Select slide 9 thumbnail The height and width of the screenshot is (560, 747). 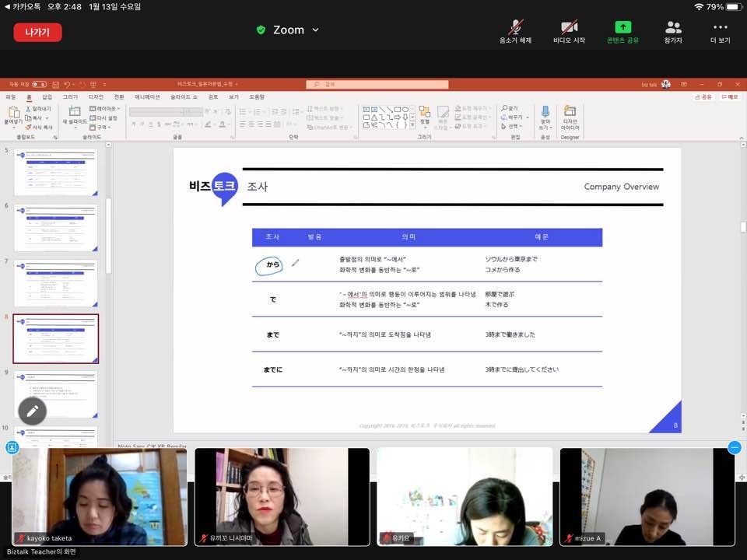56,395
